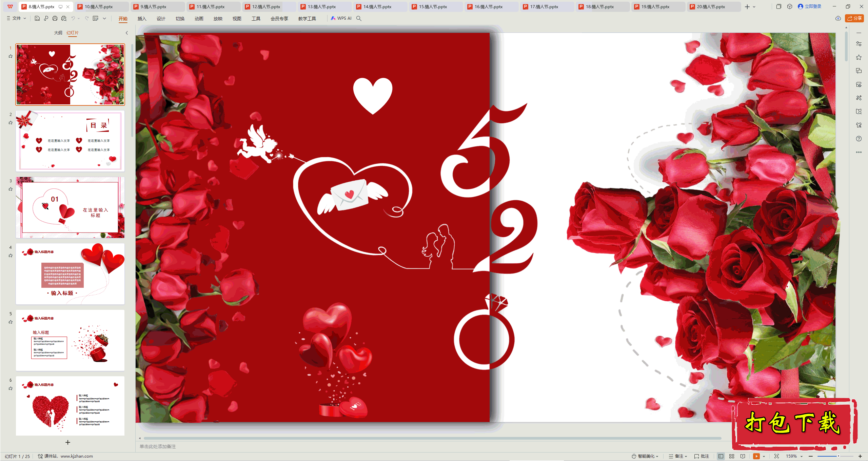
Task: Click the fit slide to window icon
Action: coord(776,456)
